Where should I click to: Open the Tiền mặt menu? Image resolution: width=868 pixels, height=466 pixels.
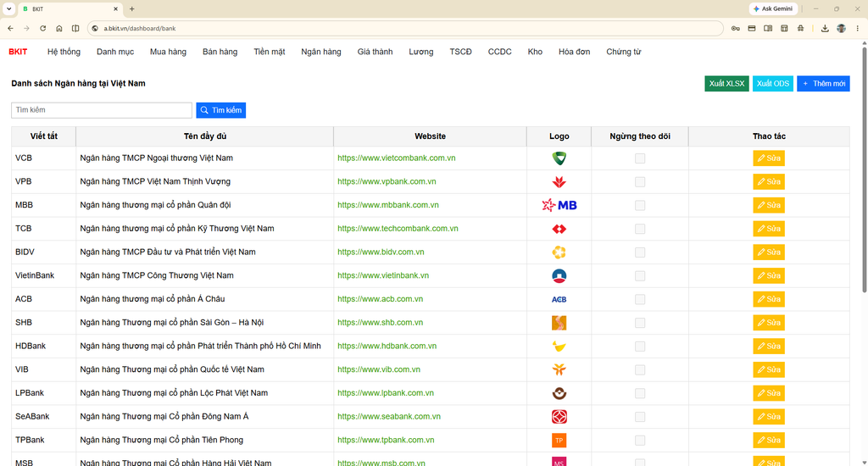tap(269, 52)
